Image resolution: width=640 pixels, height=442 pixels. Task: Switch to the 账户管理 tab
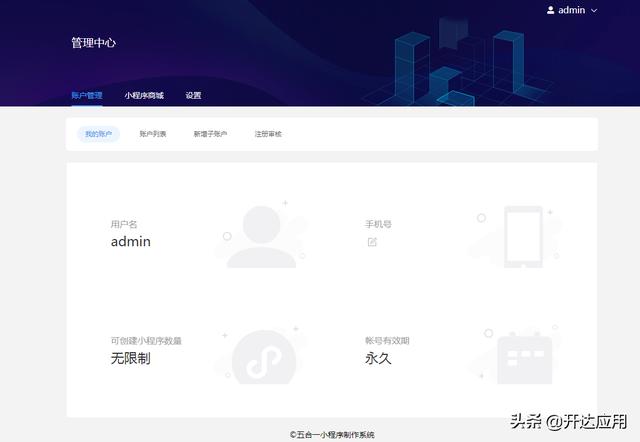click(87, 96)
